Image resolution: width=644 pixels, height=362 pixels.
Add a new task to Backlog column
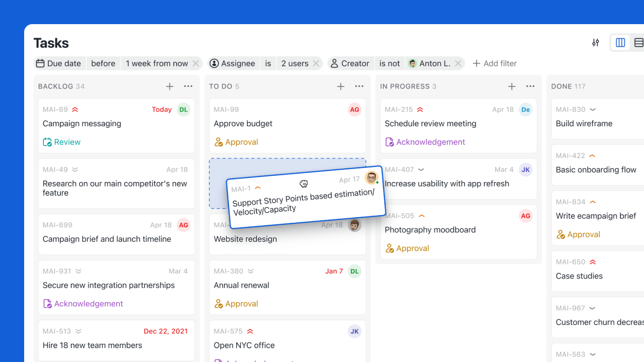(170, 86)
